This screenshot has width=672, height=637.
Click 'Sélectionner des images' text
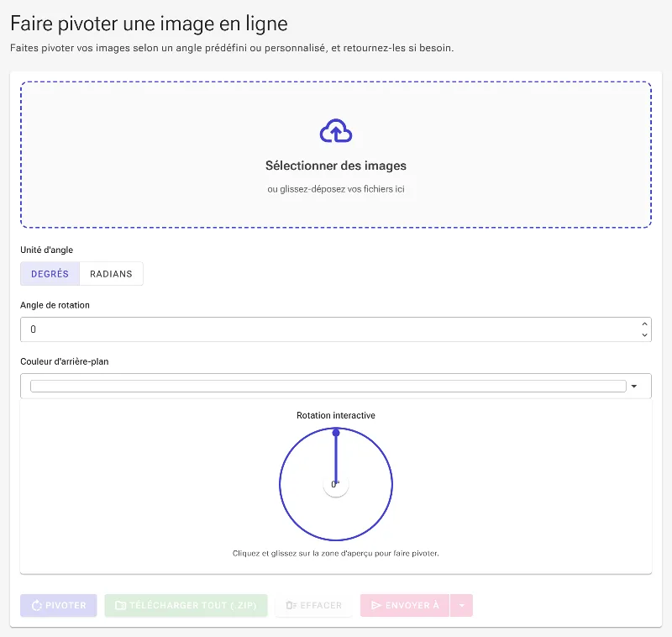point(336,166)
